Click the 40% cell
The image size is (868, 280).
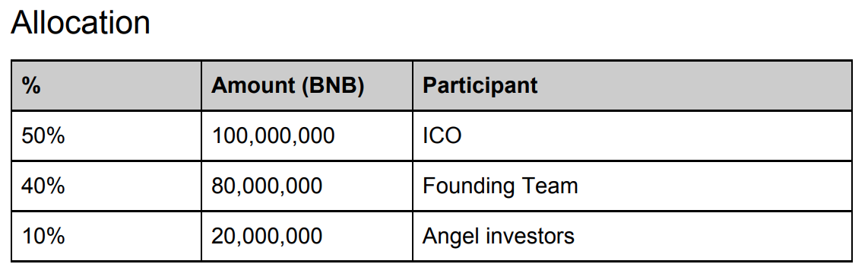(106, 186)
